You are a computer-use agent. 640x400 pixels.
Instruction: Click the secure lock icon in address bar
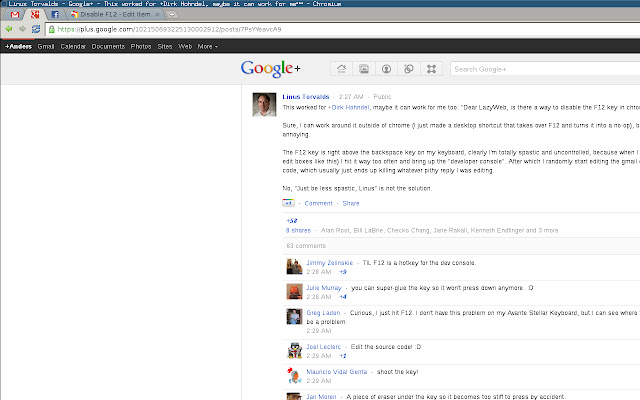[x=52, y=29]
